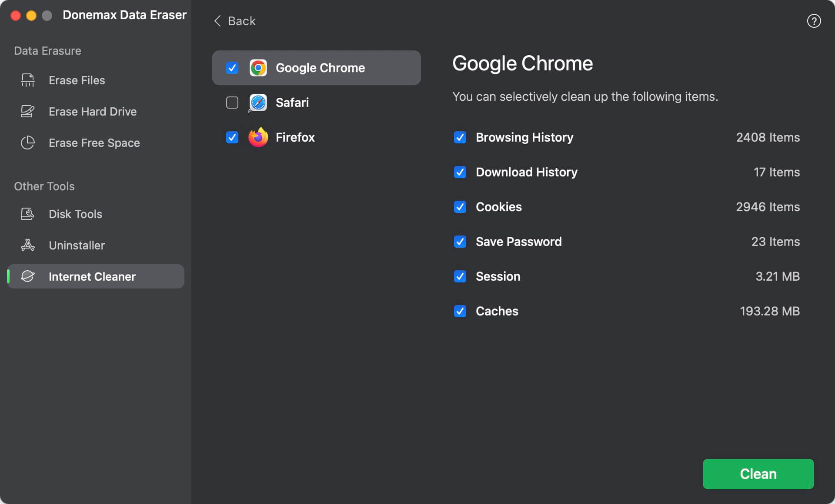The image size is (835, 504).
Task: Uncheck the Session checkbox
Action: click(460, 276)
